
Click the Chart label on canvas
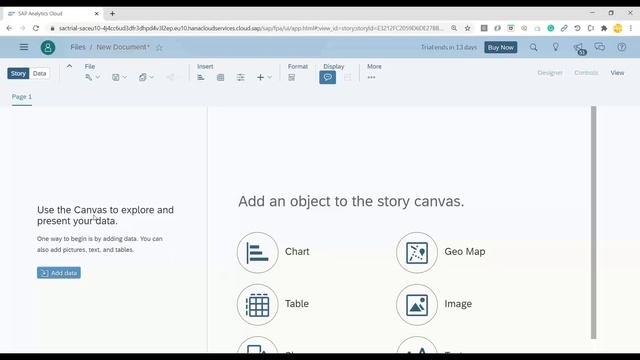(x=297, y=251)
